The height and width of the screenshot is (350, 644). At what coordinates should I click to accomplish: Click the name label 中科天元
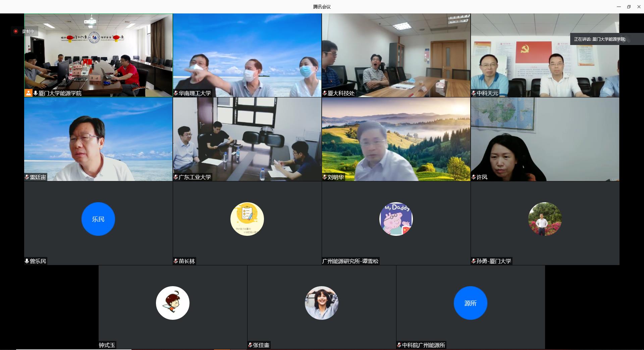[487, 93]
